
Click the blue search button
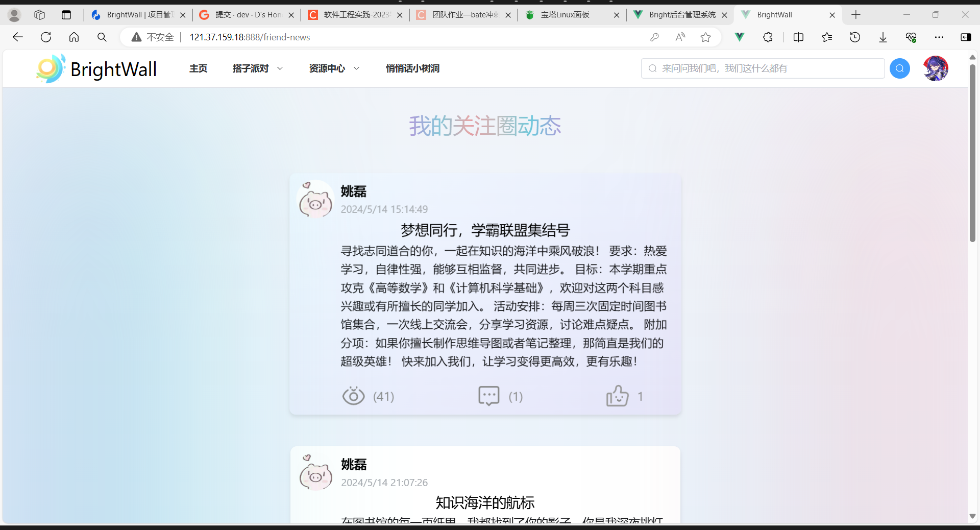click(x=899, y=68)
